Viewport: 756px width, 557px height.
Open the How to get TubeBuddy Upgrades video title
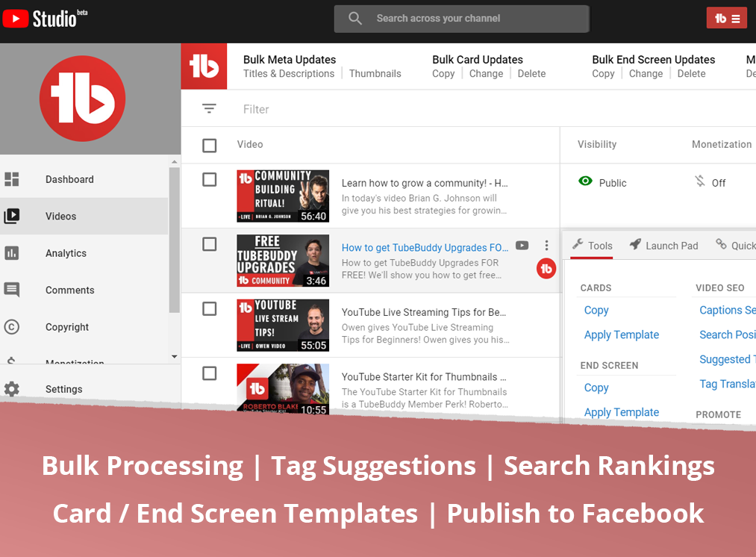(425, 248)
